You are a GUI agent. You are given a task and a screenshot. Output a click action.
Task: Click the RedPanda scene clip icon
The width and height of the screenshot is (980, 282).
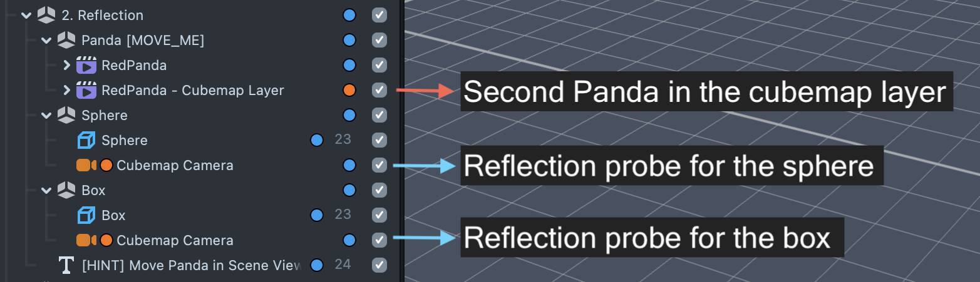click(x=86, y=65)
